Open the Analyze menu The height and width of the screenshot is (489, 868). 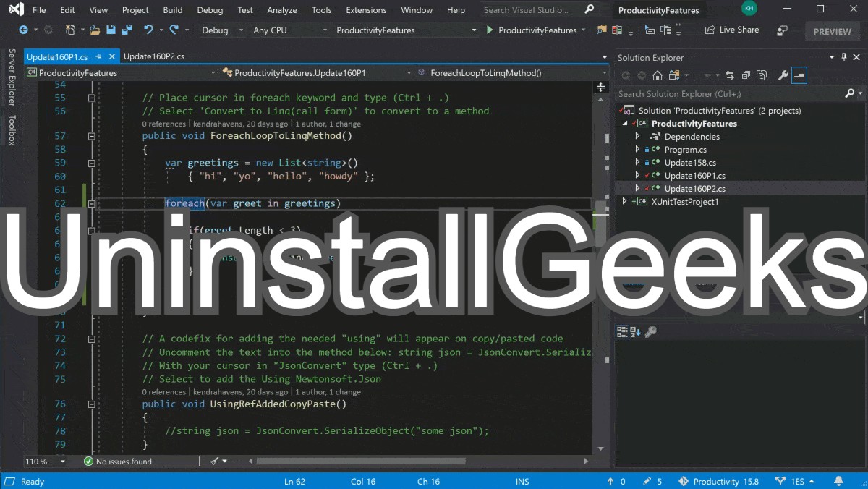point(282,10)
